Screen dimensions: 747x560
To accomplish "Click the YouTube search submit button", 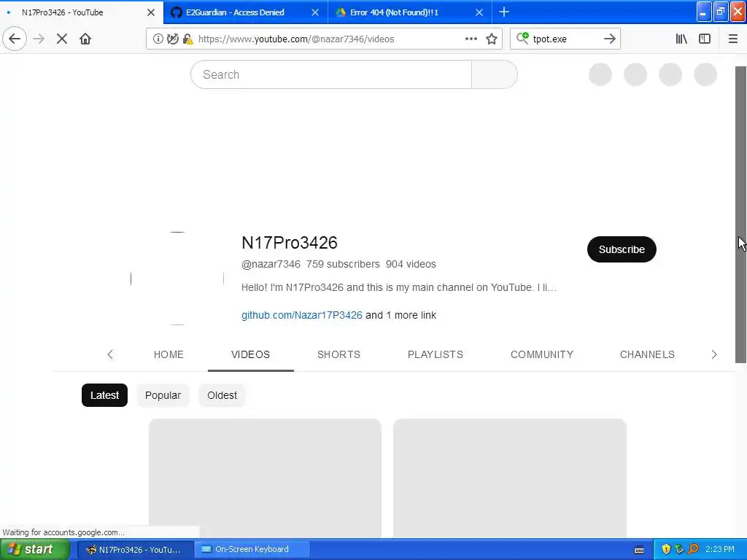I will (494, 74).
